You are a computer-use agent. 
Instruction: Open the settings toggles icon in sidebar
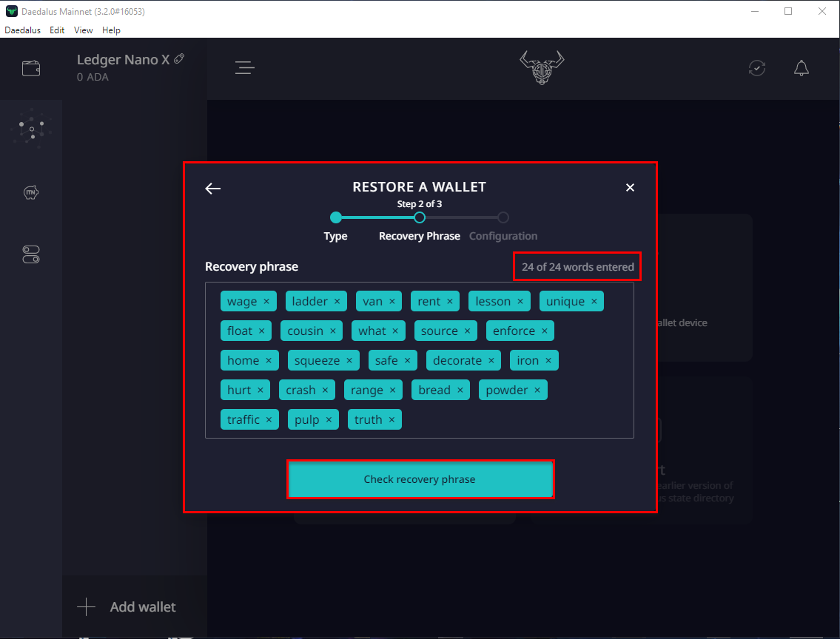coord(31,255)
